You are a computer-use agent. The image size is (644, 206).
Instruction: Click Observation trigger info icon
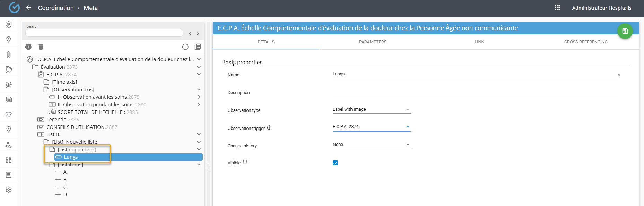click(x=269, y=128)
